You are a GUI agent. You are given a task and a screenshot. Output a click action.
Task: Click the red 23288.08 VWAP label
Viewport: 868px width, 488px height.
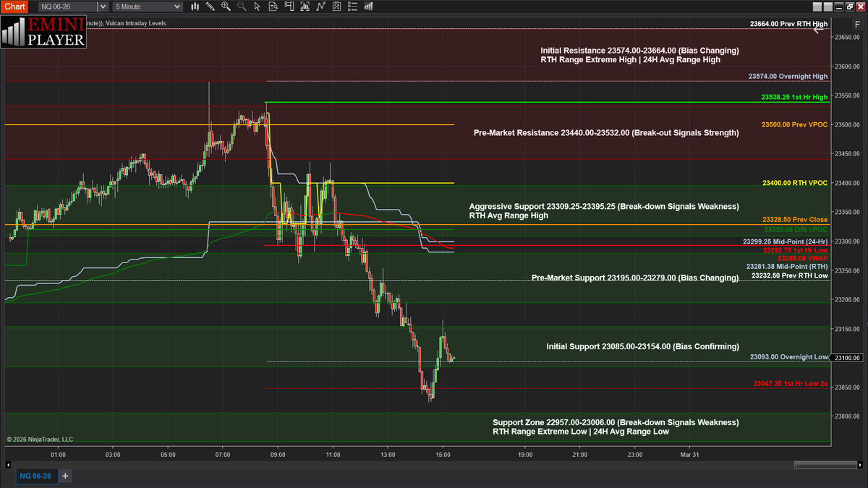coord(802,258)
